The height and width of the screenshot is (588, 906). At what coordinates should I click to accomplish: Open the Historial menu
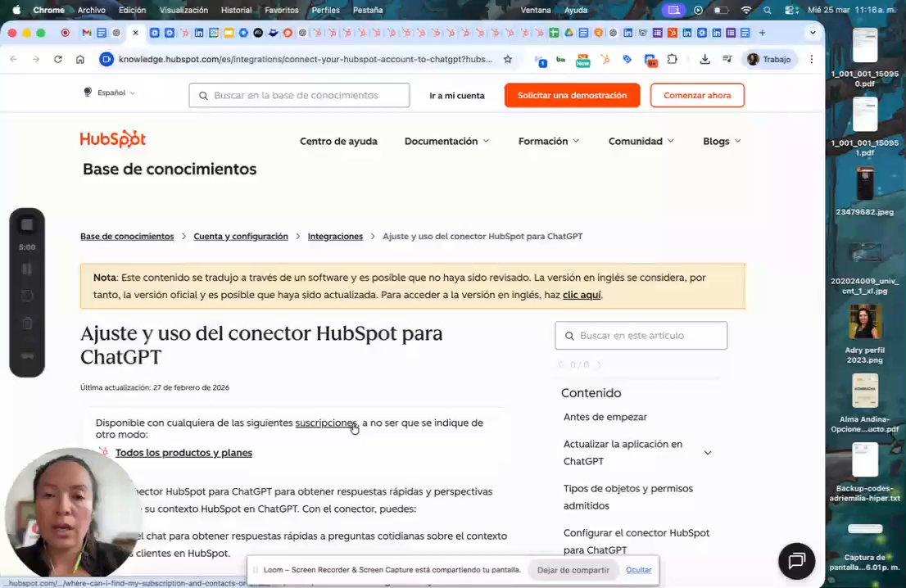(x=236, y=10)
